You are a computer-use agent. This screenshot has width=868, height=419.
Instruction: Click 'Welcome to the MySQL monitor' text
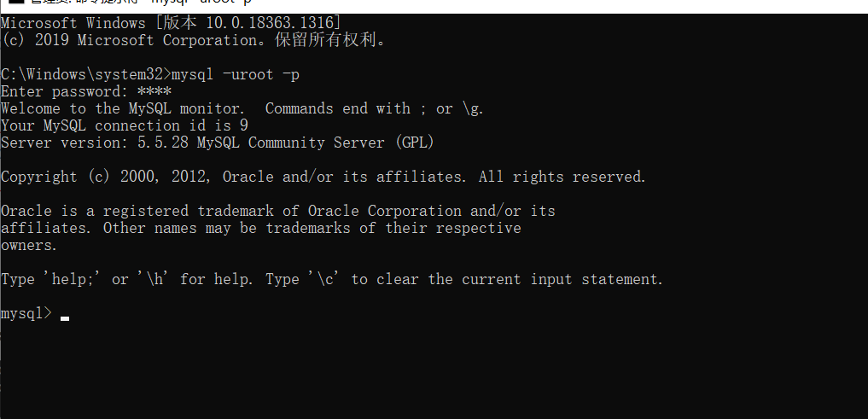pos(122,108)
